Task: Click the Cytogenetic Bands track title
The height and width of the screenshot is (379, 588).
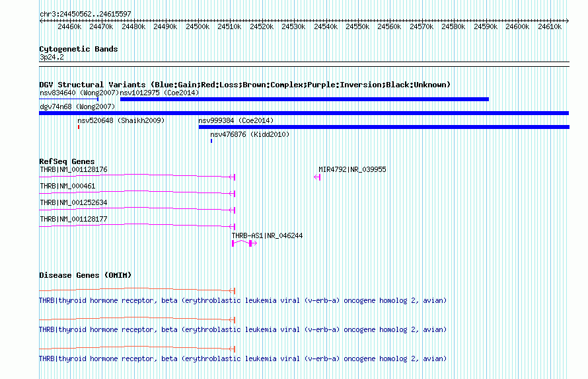Action: click(x=79, y=49)
